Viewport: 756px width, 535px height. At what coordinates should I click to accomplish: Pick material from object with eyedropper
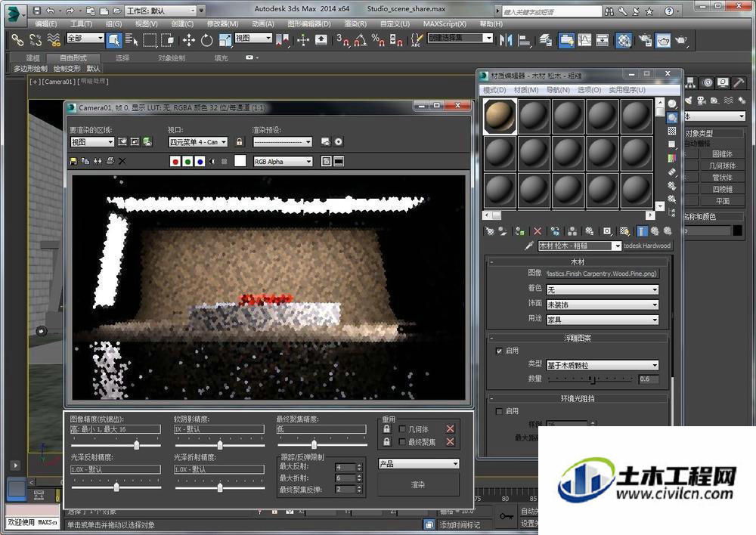[529, 246]
